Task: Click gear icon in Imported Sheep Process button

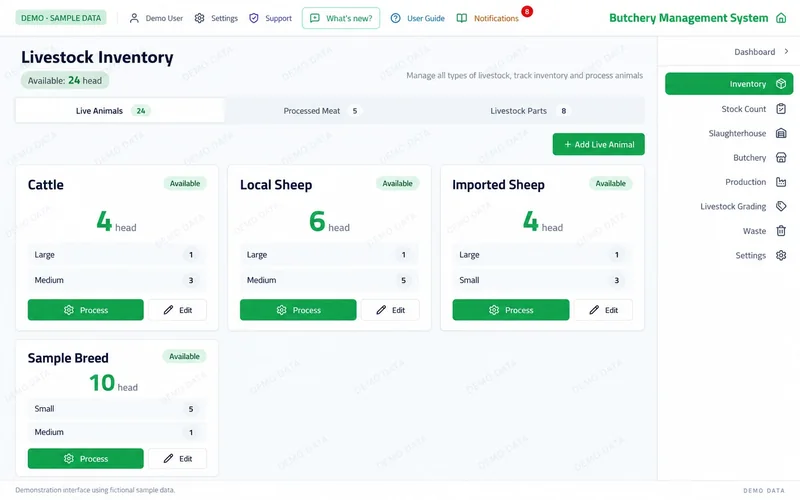Action: (x=494, y=310)
